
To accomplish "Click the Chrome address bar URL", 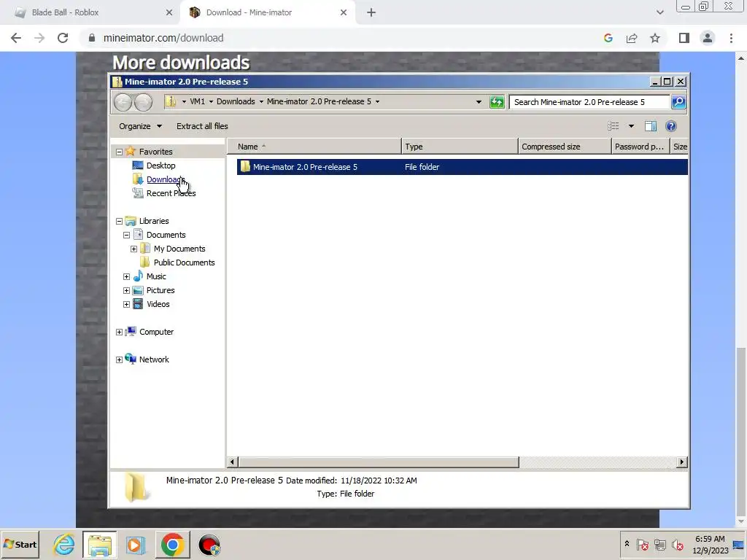I will pyautogui.click(x=163, y=38).
